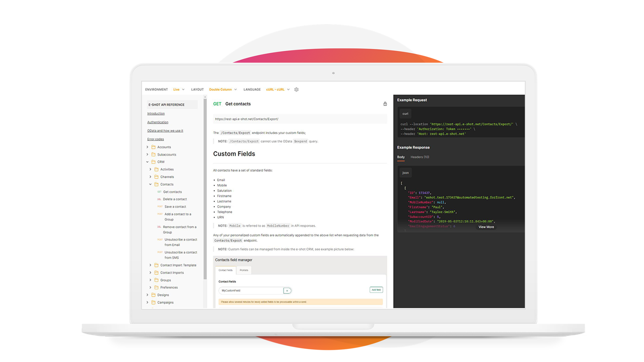Viewport: 644px width, 362px height.
Task: Click the Add field button
Action: (376, 290)
